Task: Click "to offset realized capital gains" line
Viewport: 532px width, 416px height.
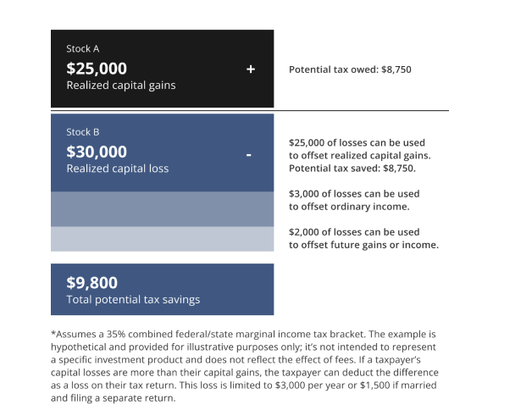Action: click(x=360, y=156)
